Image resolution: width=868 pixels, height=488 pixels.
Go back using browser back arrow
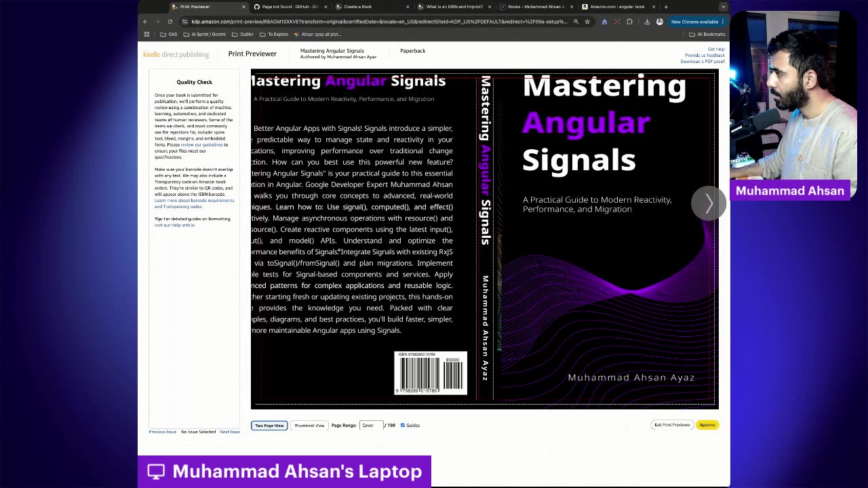[145, 22]
